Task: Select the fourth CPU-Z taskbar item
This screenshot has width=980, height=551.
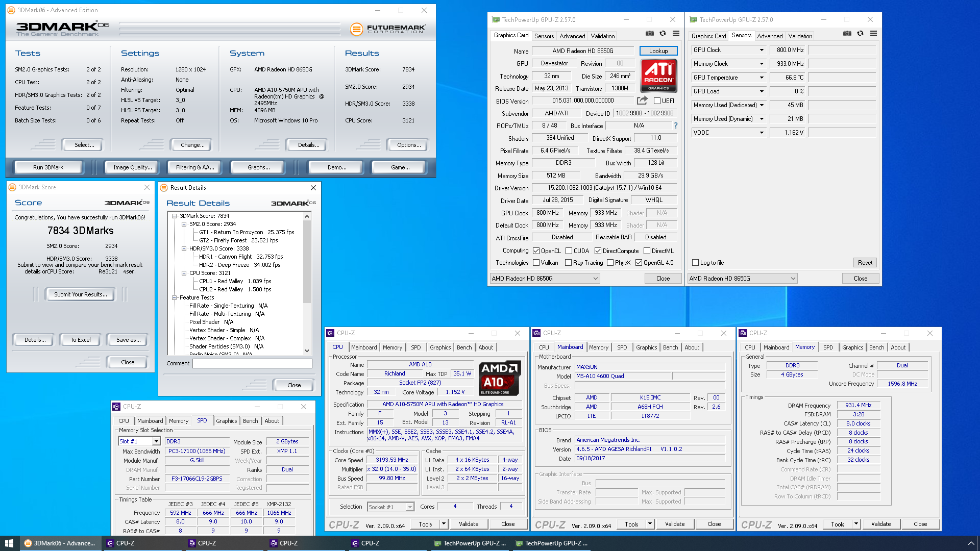Action: (387, 543)
